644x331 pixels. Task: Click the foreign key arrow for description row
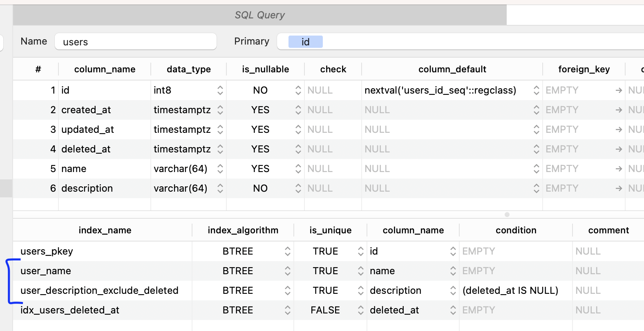tap(619, 188)
